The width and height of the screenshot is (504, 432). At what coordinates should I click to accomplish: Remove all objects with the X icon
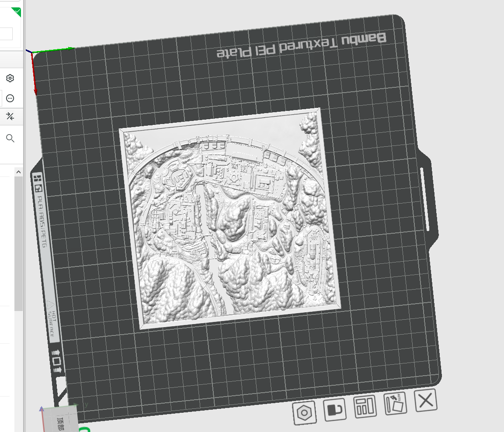click(x=426, y=400)
